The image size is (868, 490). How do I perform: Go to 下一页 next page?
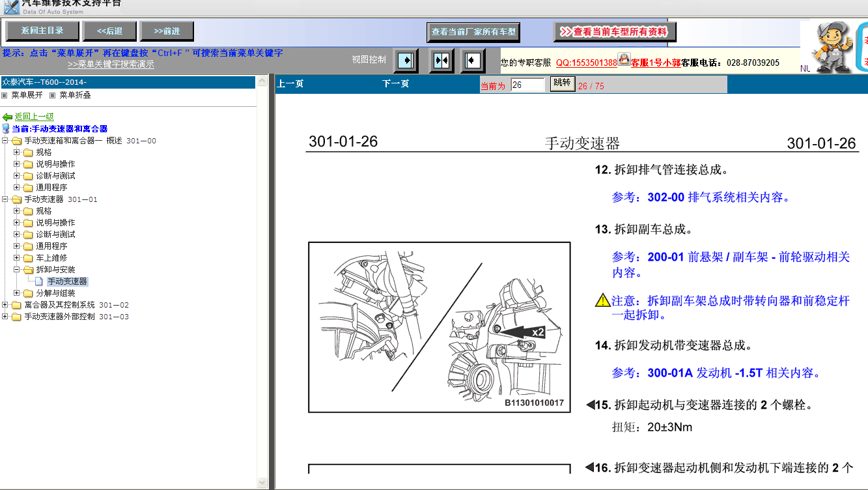click(395, 84)
